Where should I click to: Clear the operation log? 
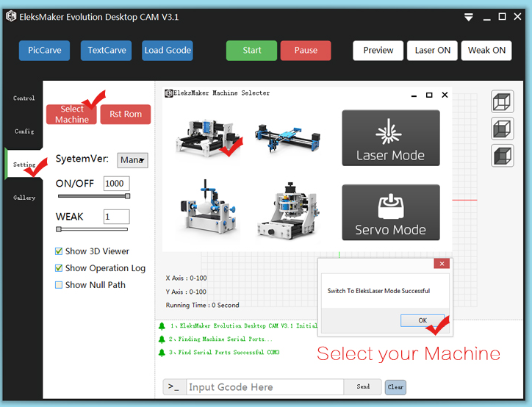pos(395,387)
